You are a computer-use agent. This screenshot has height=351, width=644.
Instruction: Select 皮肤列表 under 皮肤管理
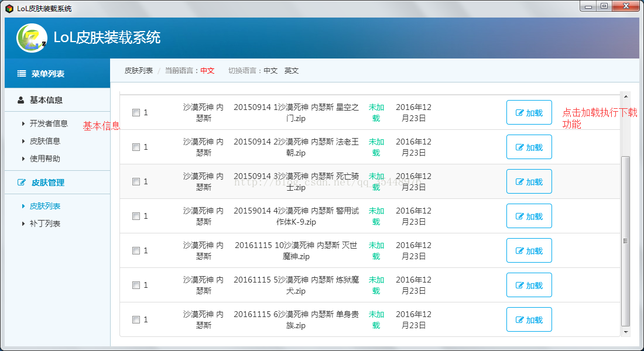pyautogui.click(x=45, y=206)
